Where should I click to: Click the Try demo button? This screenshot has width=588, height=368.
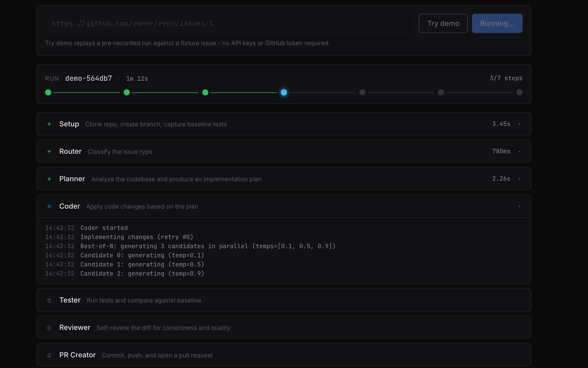[x=443, y=24]
